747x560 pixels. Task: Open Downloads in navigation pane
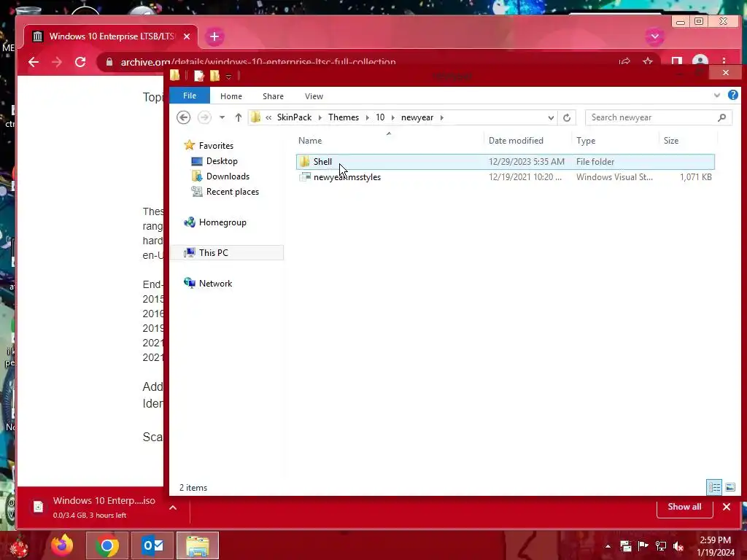click(x=220, y=176)
